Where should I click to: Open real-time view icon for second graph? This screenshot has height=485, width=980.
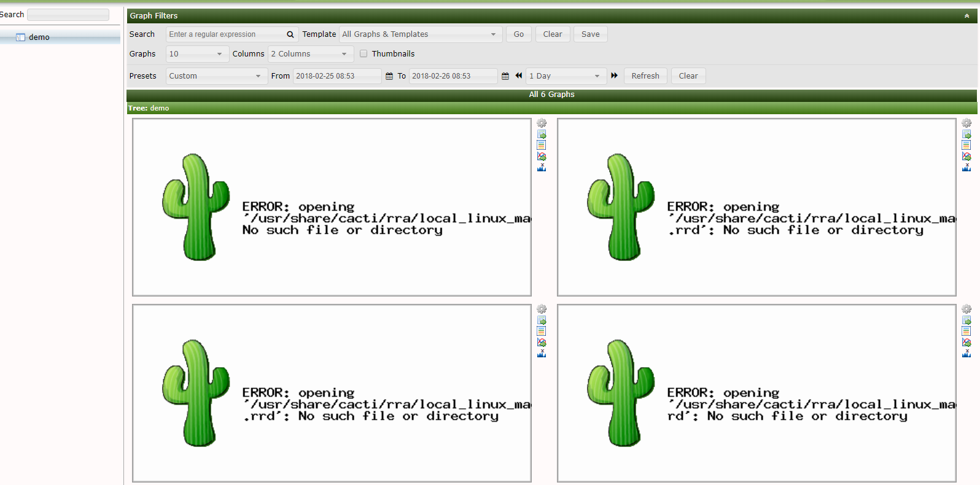click(966, 157)
